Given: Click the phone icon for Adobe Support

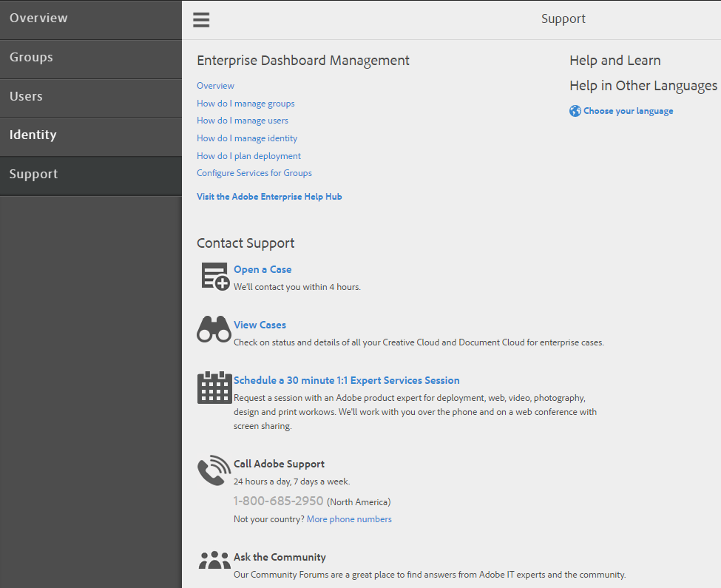Looking at the screenshot, I should (x=214, y=470).
